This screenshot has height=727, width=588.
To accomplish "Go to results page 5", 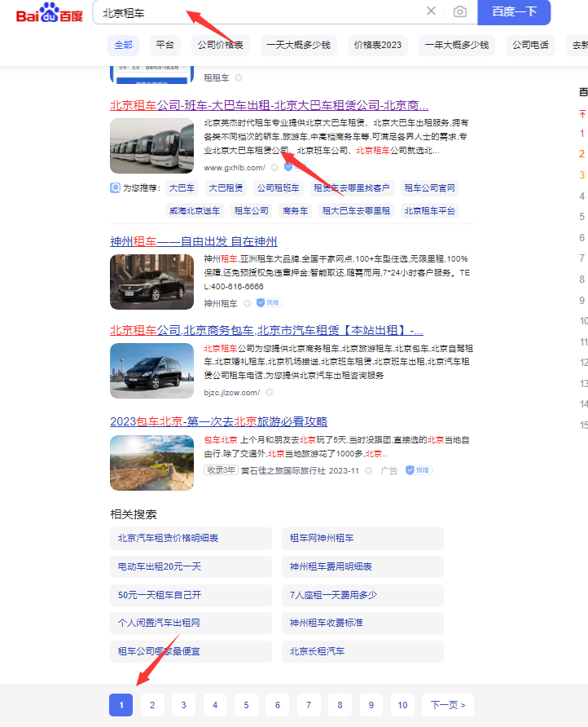I will coord(246,705).
